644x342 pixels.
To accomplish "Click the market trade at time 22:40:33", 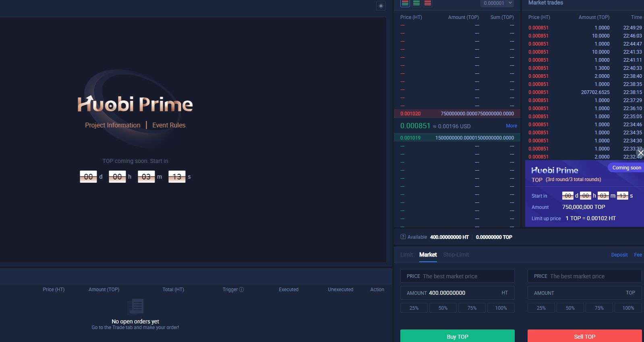I will tap(585, 68).
